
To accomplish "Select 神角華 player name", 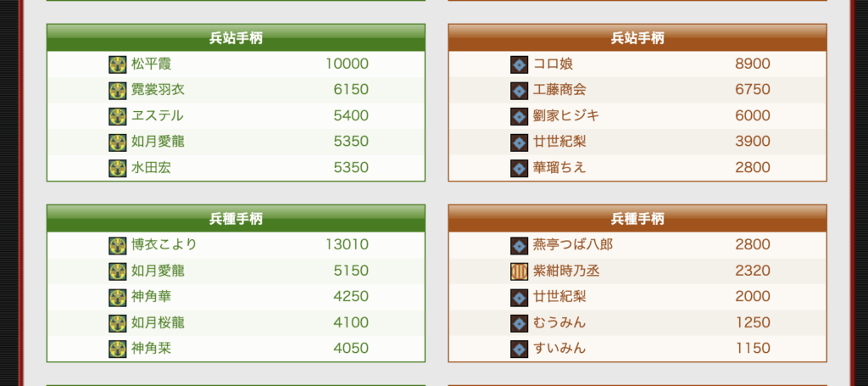I will click(151, 297).
